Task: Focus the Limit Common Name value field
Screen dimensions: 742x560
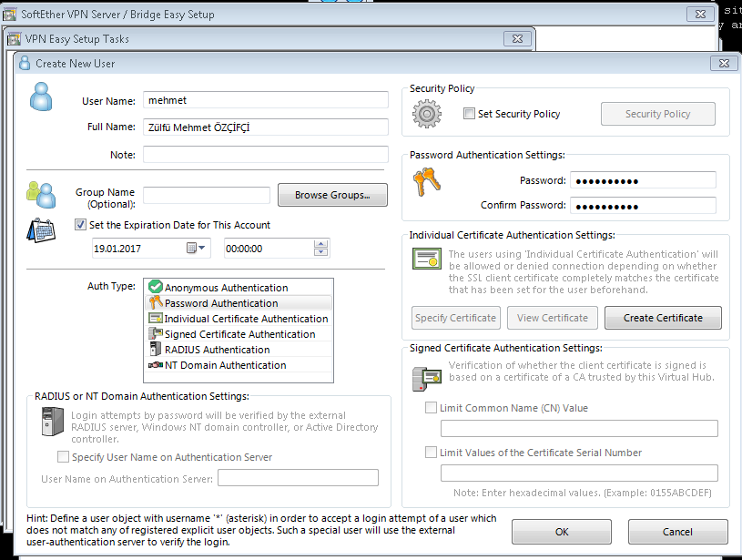Action: click(579, 428)
